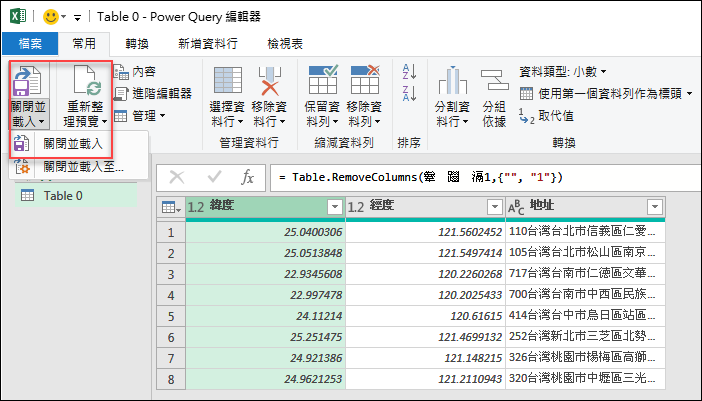Click the smiley feedback icon
Screen dimensions: 702x401
pyautogui.click(x=50, y=17)
